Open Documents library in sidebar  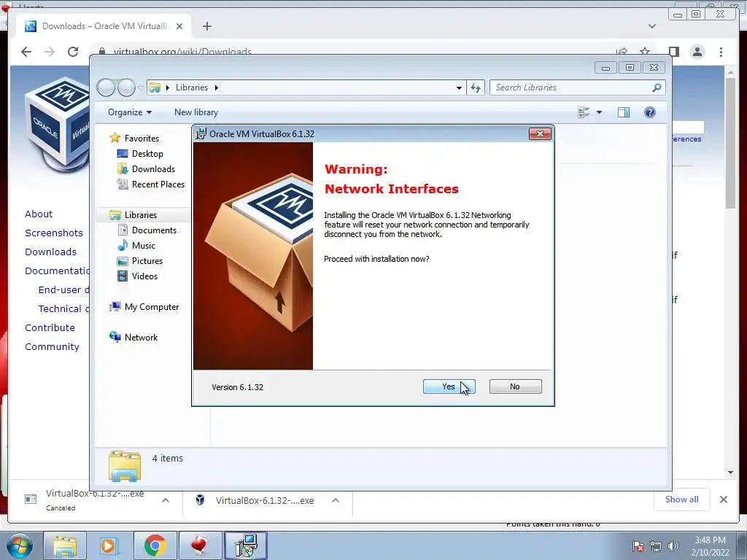click(x=154, y=230)
